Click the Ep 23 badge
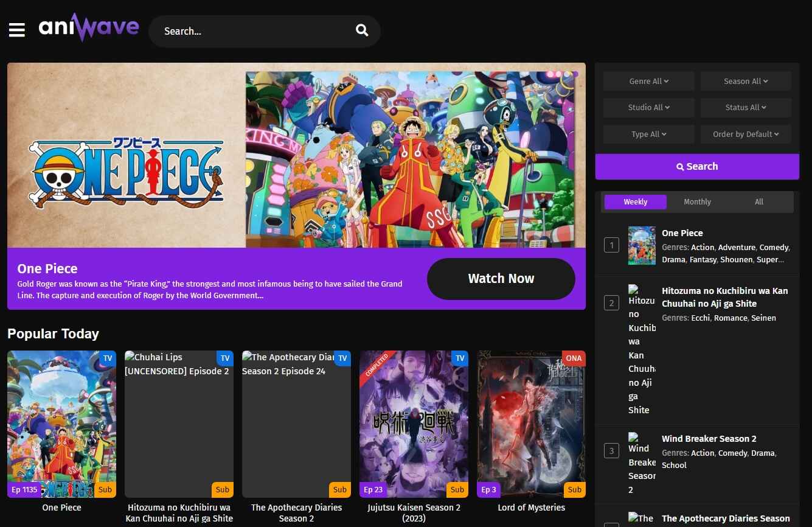Viewport: 812px width, 527px height. click(x=373, y=489)
